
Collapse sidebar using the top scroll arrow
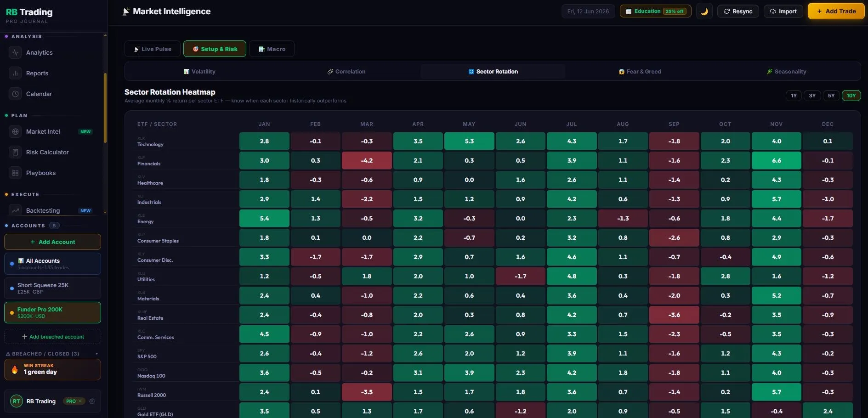tap(105, 35)
